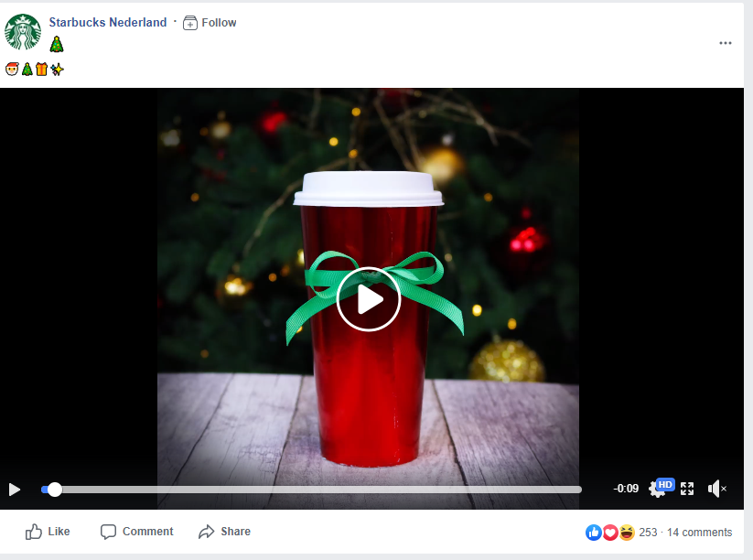
Task: Open video quality settings gear (HD)
Action: click(662, 487)
